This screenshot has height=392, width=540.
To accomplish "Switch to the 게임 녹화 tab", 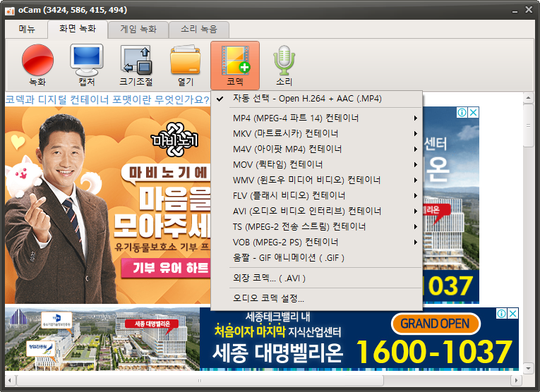I will [138, 29].
